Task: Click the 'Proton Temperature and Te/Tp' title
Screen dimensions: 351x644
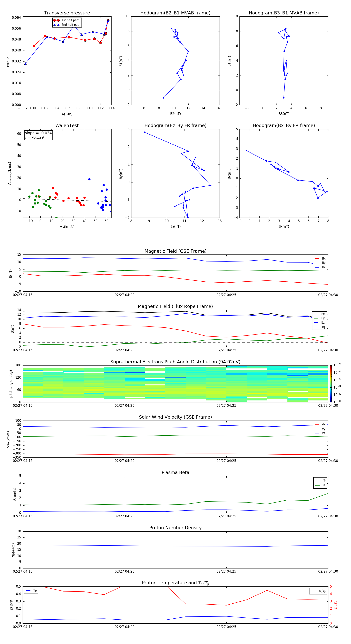Action: [x=175, y=583]
